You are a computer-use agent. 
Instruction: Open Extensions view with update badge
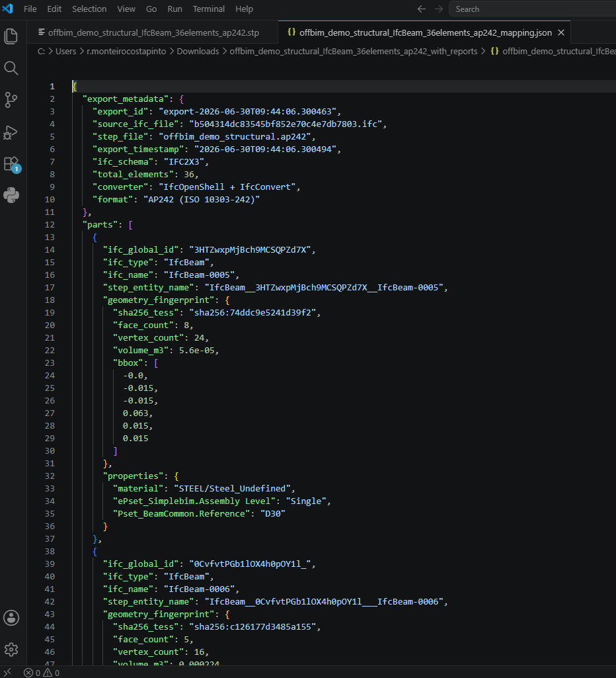coord(12,165)
